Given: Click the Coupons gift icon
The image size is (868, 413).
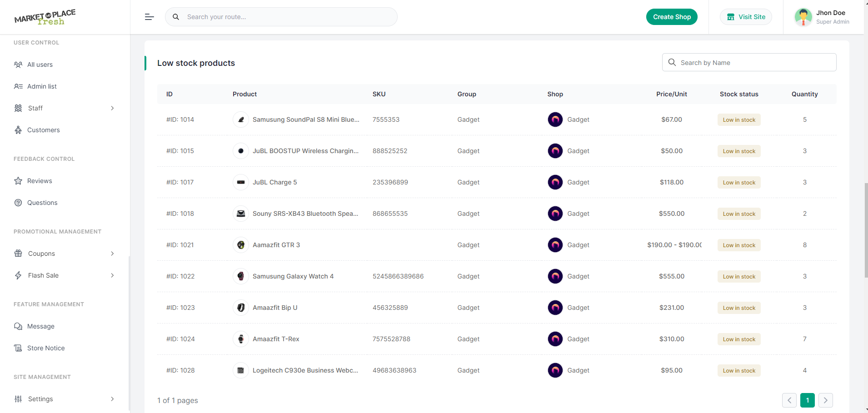Looking at the screenshot, I should pos(18,254).
